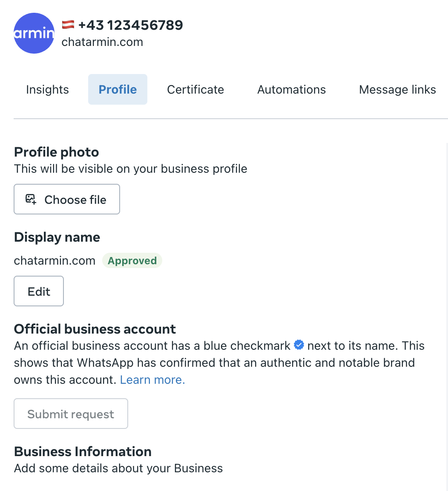Image resolution: width=448 pixels, height=491 pixels.
Task: Select the Profile tab
Action: click(118, 89)
